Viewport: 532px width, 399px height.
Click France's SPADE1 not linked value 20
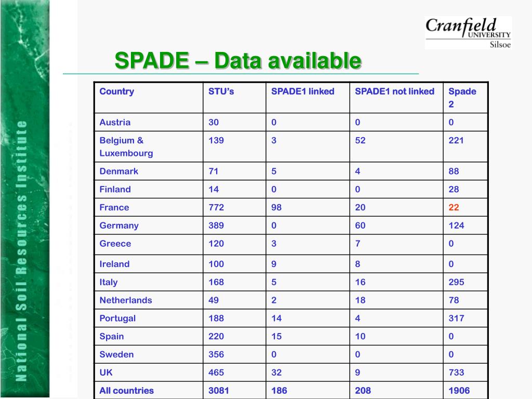360,207
